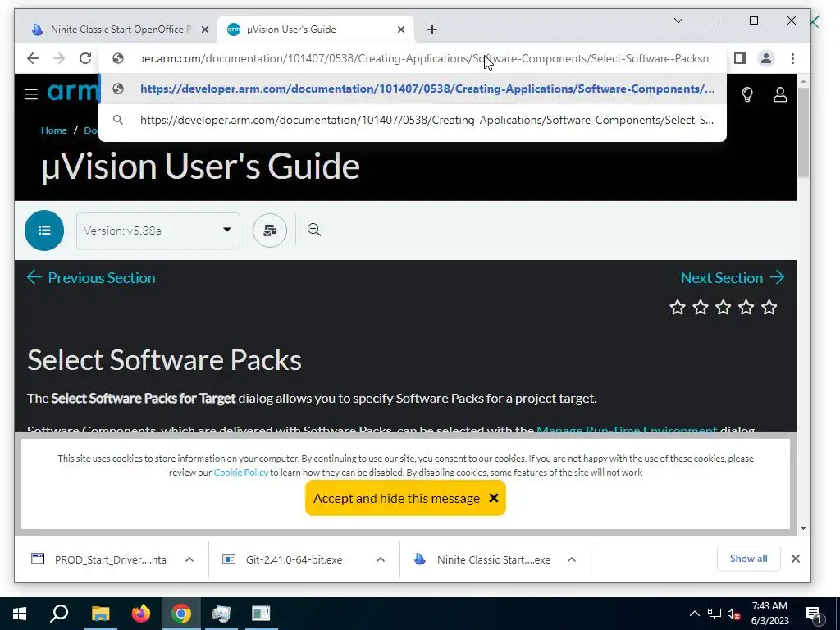
Task: Click the muted volume tray icon
Action: (734, 614)
